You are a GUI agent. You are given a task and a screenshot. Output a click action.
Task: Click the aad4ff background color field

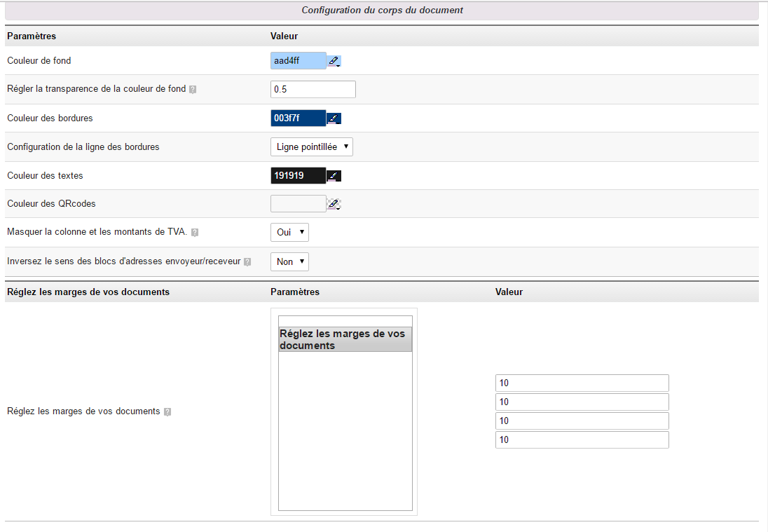(x=298, y=61)
